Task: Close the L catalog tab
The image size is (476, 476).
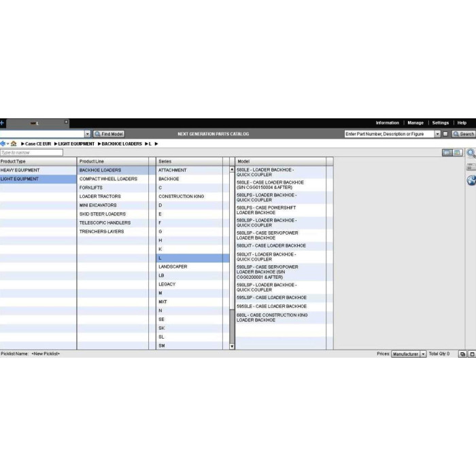Action: pos(66,122)
